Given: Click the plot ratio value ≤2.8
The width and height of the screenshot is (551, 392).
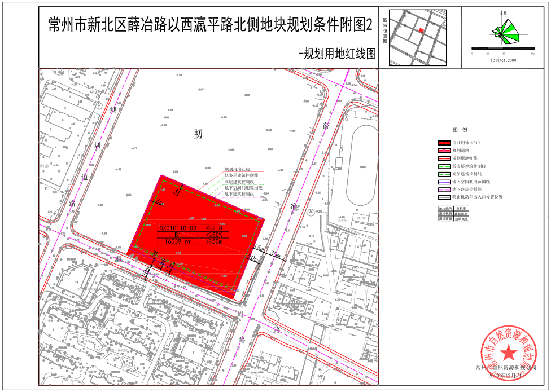Looking at the screenshot, I should [214, 228].
